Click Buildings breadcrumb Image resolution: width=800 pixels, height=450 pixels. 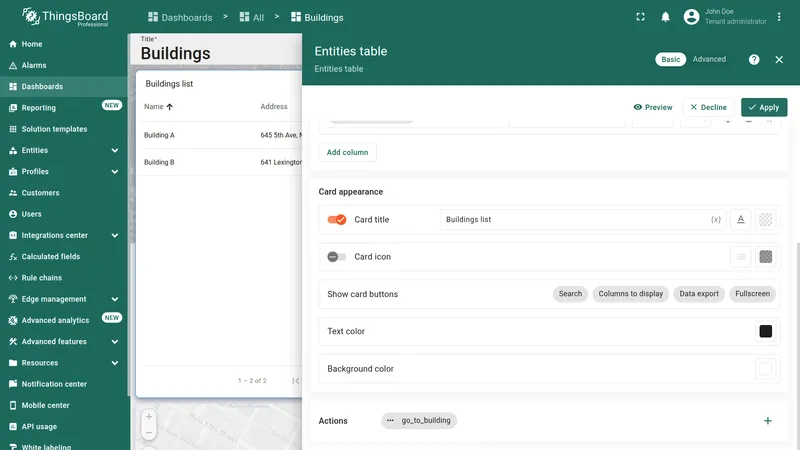coord(317,17)
